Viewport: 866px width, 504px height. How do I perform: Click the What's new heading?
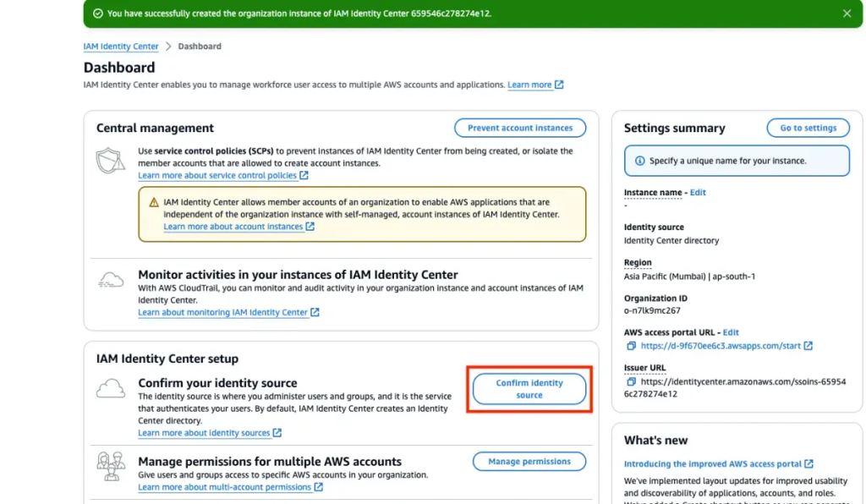(x=655, y=441)
